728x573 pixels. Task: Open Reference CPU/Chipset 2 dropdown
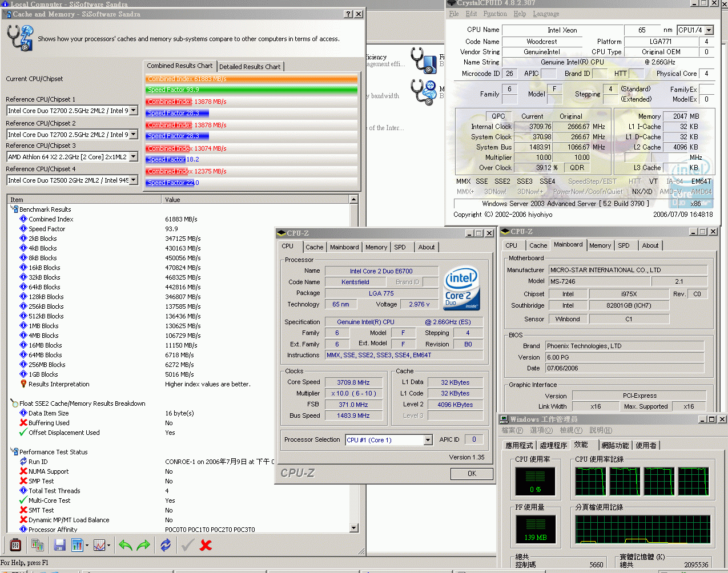[134, 135]
